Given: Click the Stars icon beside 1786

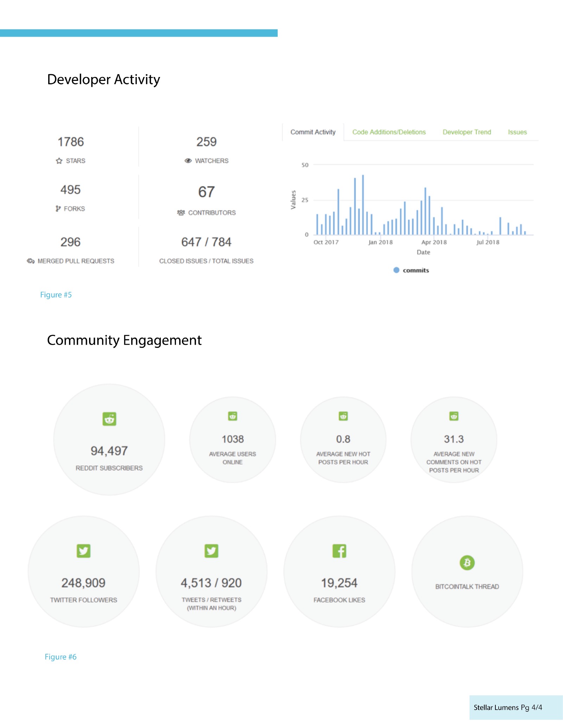Looking at the screenshot, I should coord(59,161).
